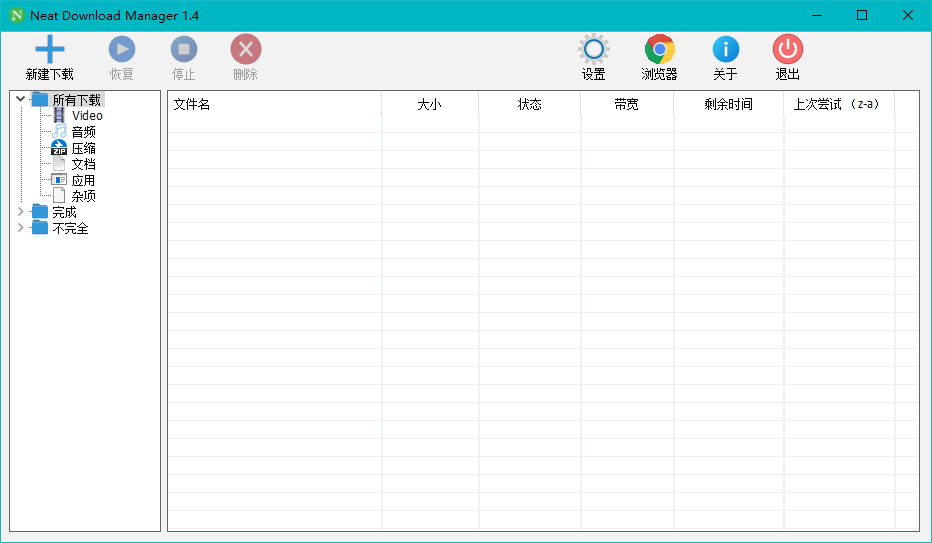The image size is (932, 543).
Task: Click the Complete (完成) folder icon
Action: [40, 211]
